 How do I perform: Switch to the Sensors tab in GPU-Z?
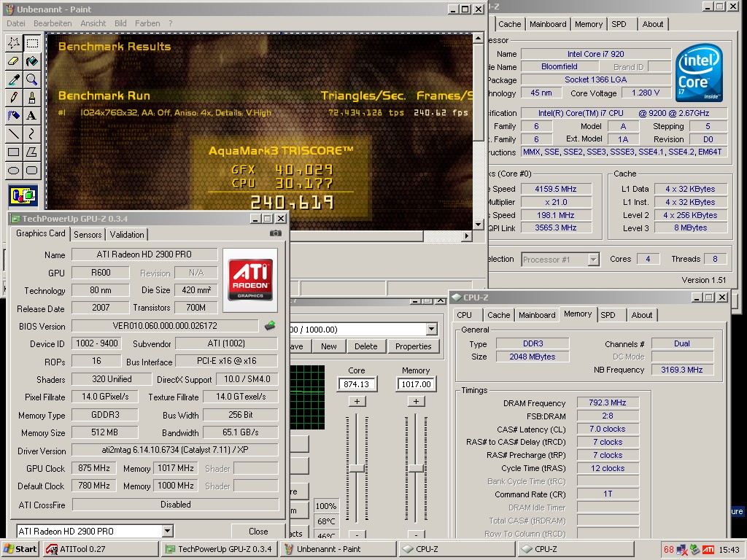88,234
